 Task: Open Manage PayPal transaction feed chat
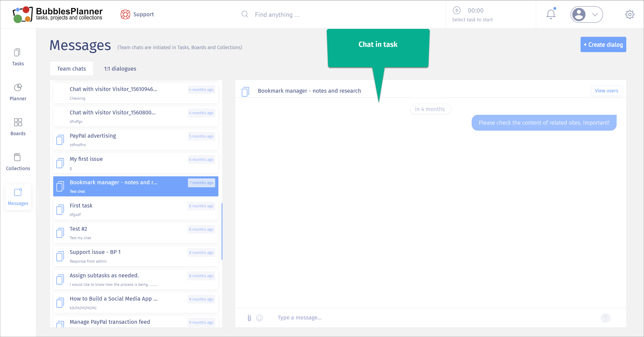click(x=136, y=322)
